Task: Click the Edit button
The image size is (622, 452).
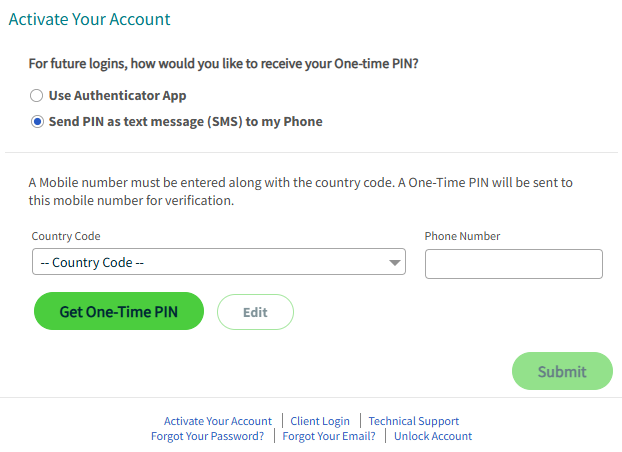Action: click(x=255, y=312)
